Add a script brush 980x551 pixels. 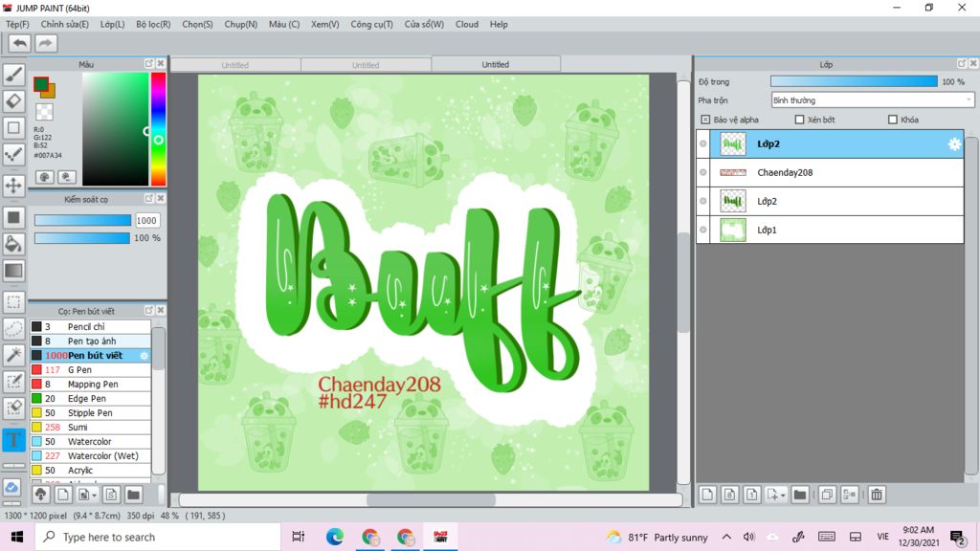point(111,495)
